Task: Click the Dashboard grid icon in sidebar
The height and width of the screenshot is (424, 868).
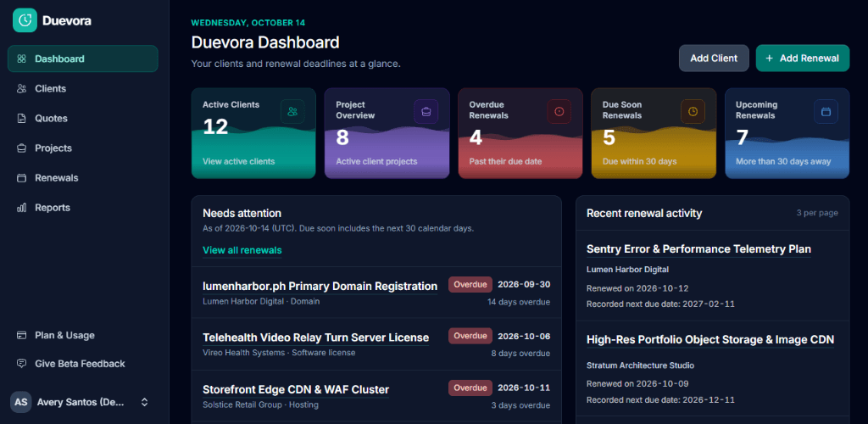Action: [x=21, y=59]
